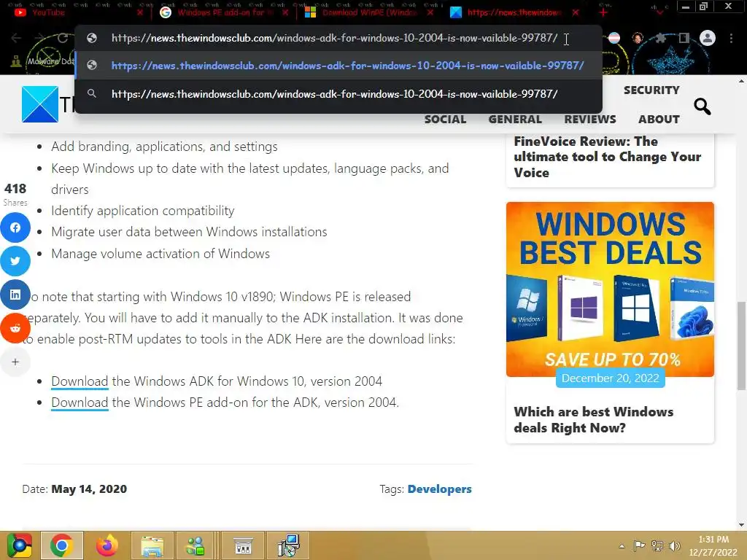Expand more share options plus button
This screenshot has height=560, width=747.
[15, 362]
